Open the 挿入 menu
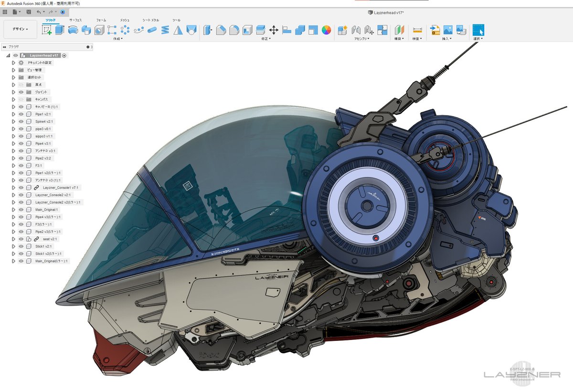 click(x=448, y=39)
